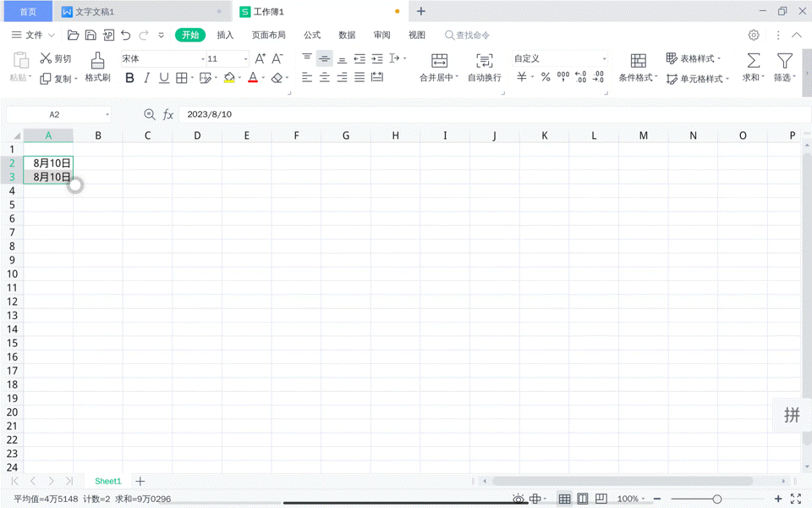Click the Cut (剪切) scissors icon
812x508 pixels.
pos(46,58)
